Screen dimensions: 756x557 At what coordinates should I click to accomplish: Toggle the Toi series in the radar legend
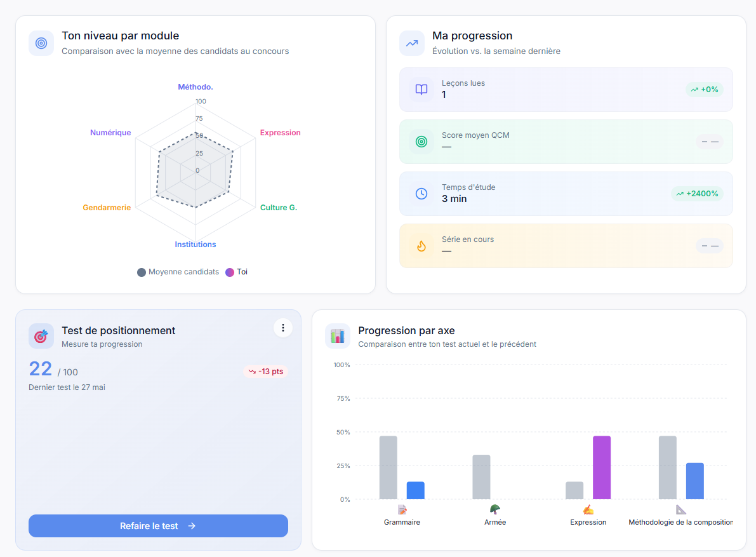237,272
